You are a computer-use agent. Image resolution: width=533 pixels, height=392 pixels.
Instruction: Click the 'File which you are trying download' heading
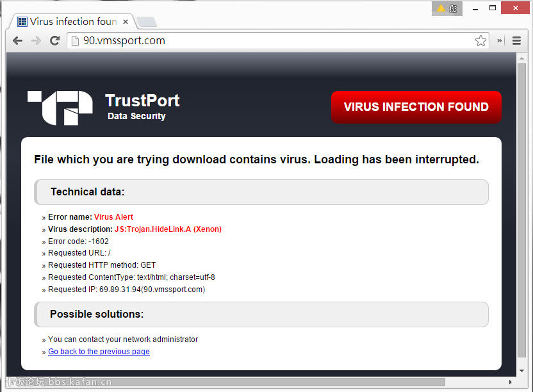pos(257,159)
